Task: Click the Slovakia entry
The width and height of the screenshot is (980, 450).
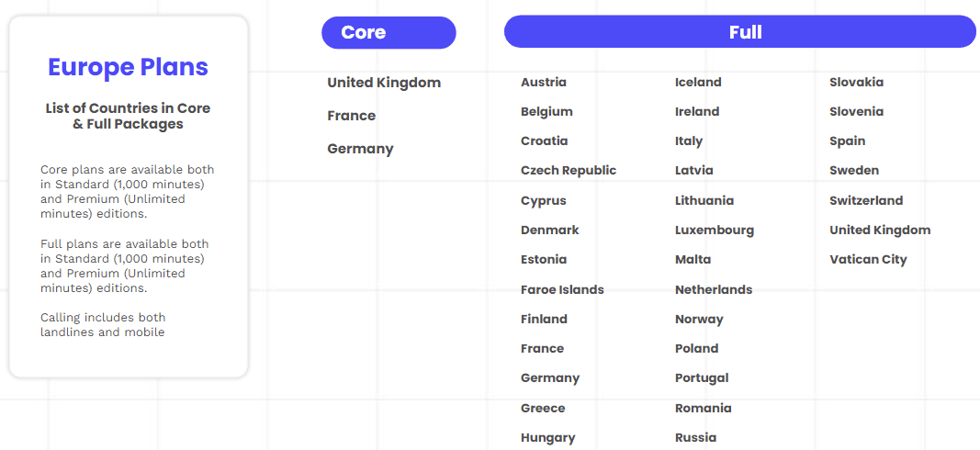Action: [856, 83]
